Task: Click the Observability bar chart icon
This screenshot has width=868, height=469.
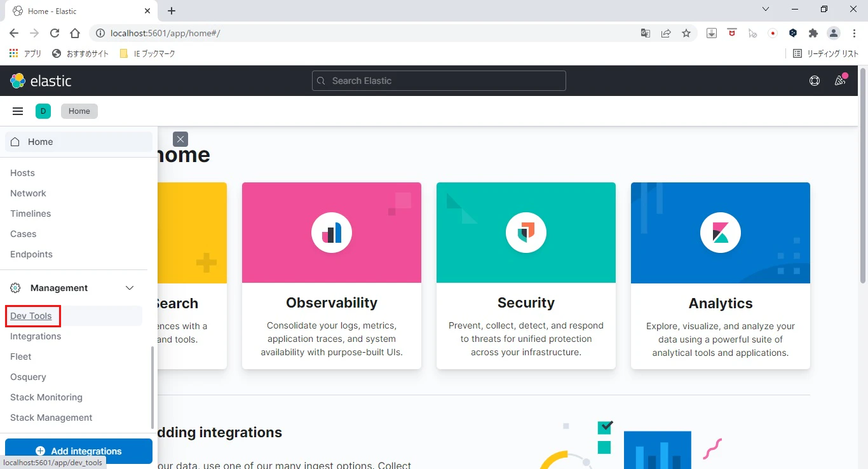Action: (332, 233)
